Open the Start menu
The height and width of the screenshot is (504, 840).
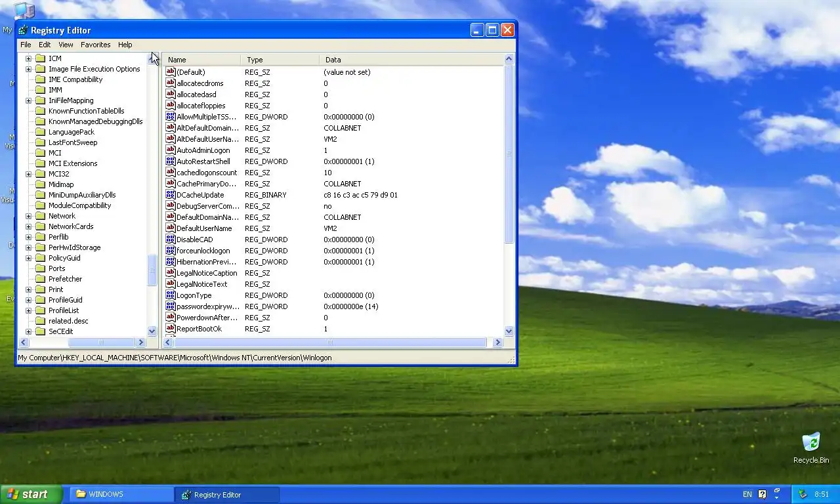[31, 494]
